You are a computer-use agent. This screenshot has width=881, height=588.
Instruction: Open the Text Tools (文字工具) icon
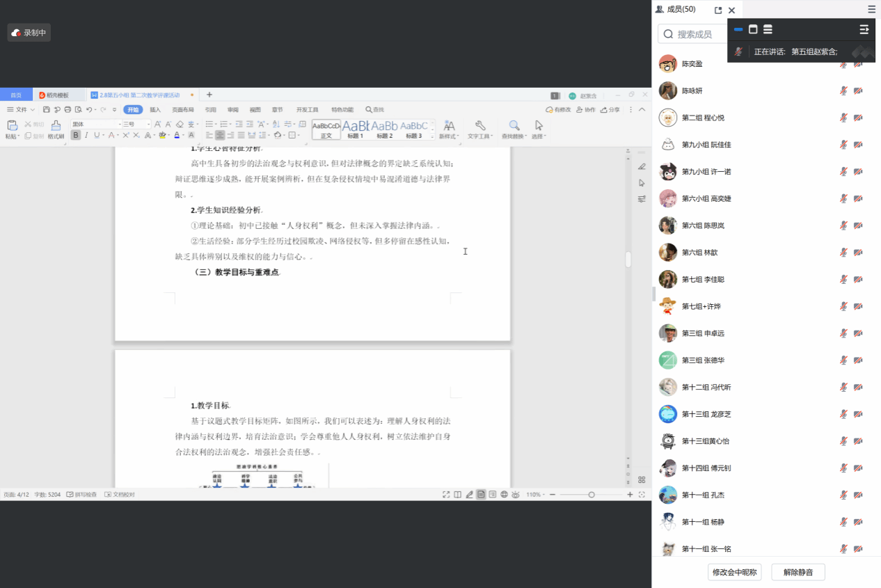tap(479, 125)
